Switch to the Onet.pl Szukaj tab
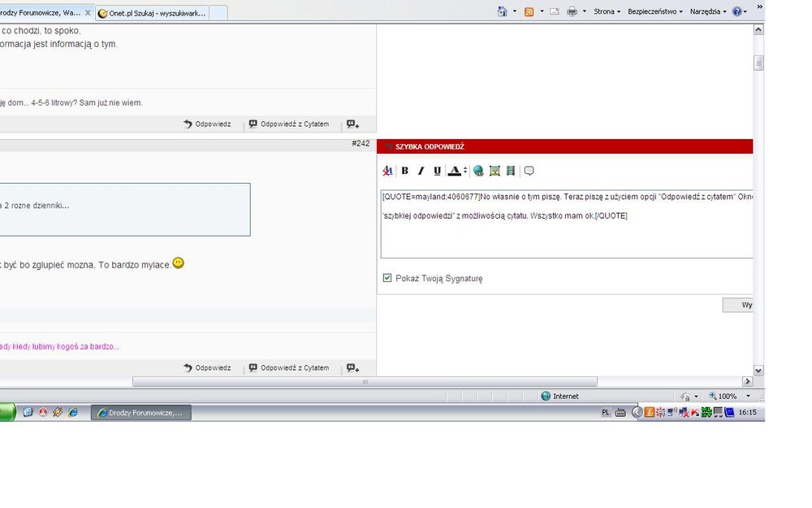This screenshot has width=812, height=508. [152, 13]
